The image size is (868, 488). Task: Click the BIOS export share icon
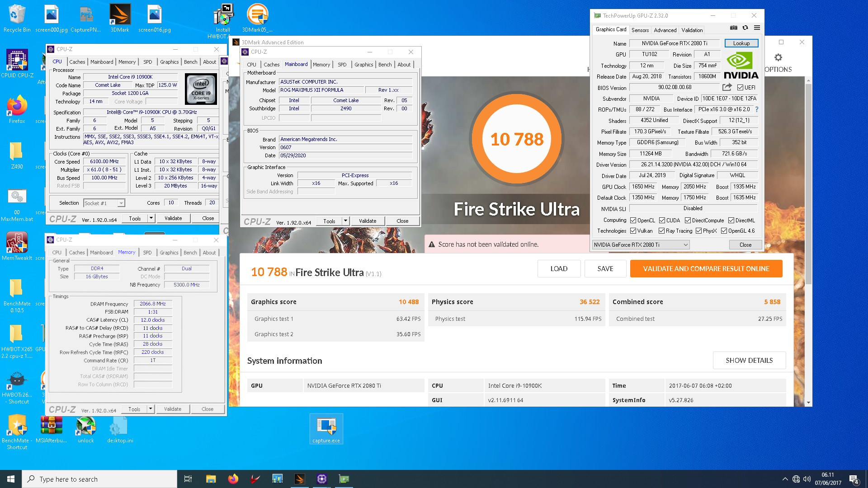pos(727,87)
